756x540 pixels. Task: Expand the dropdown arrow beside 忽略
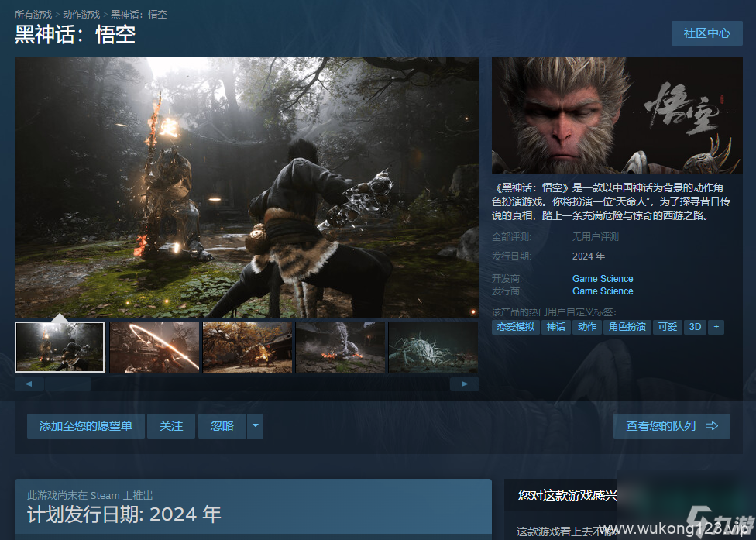coord(255,426)
